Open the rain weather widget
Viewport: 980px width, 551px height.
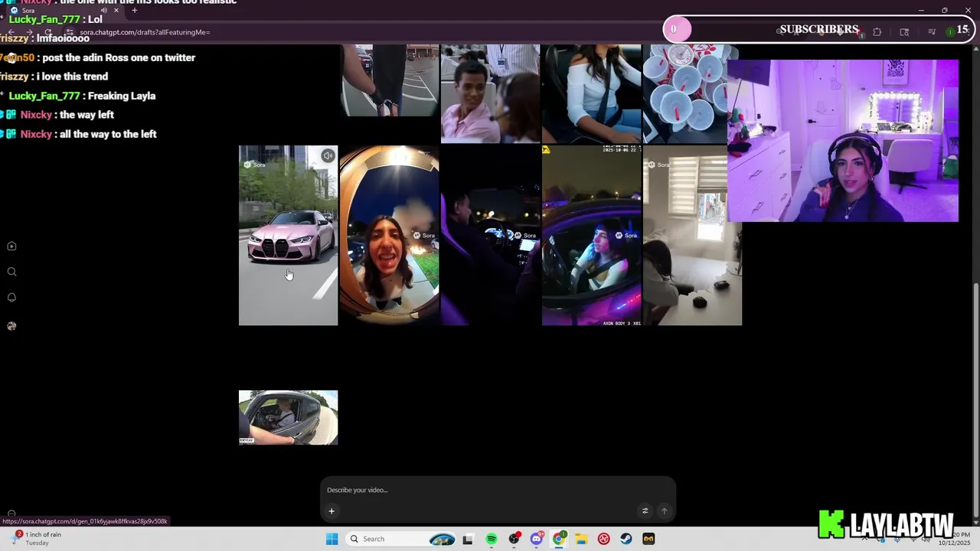(37, 539)
